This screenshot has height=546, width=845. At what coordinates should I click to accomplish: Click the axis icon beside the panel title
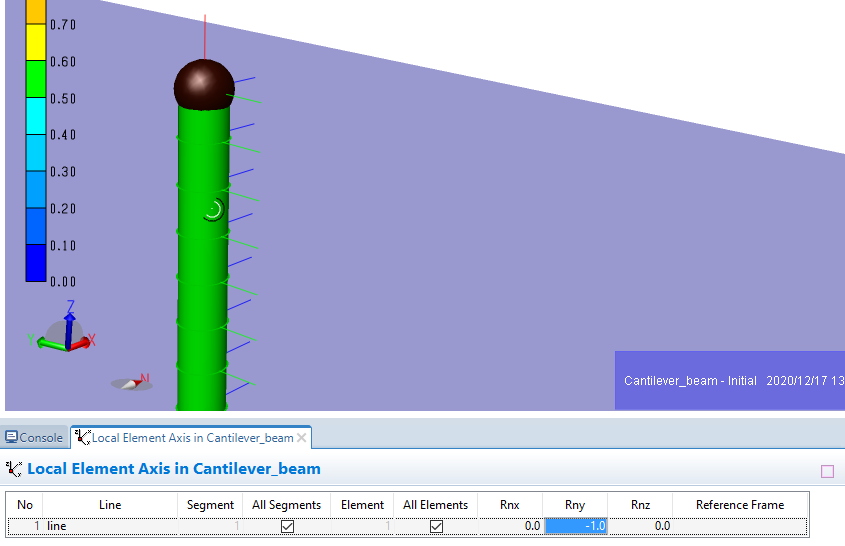[x=14, y=469]
